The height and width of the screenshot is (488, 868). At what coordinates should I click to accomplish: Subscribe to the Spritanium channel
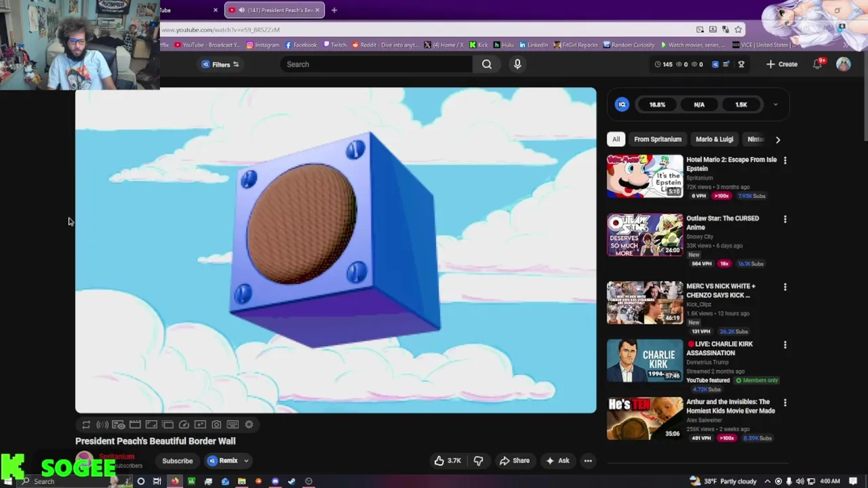tap(178, 461)
